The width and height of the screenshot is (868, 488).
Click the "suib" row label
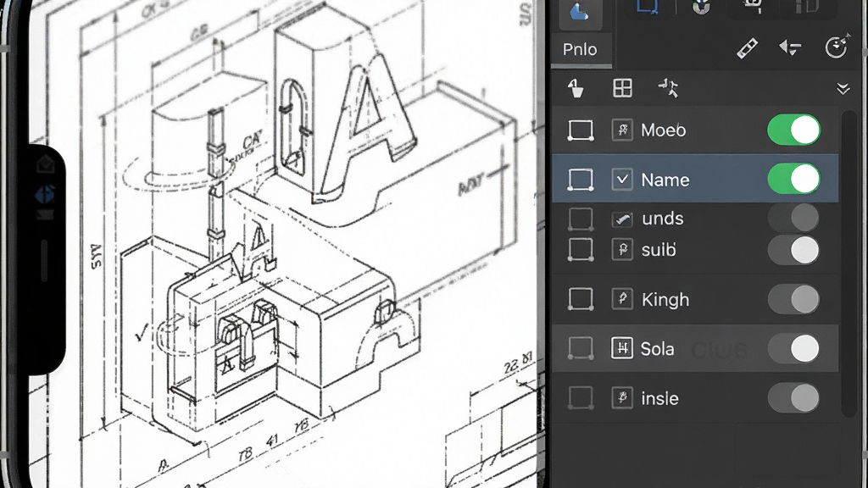(659, 250)
